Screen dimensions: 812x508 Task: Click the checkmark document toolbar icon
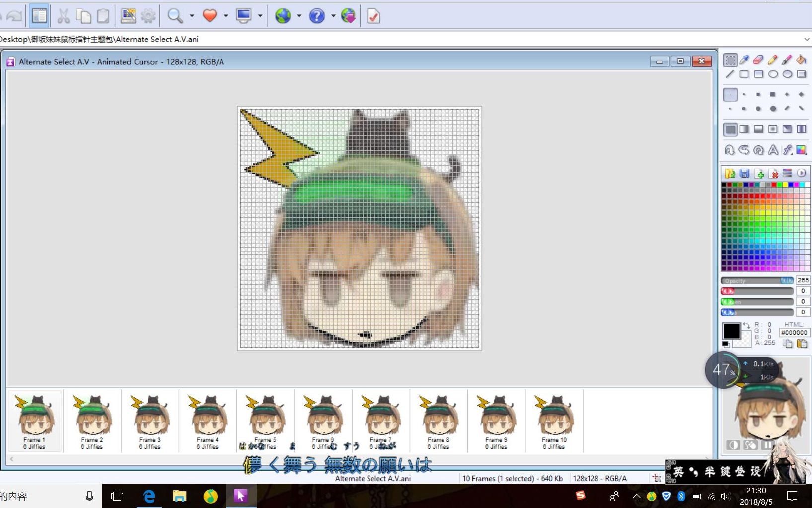coord(373,16)
